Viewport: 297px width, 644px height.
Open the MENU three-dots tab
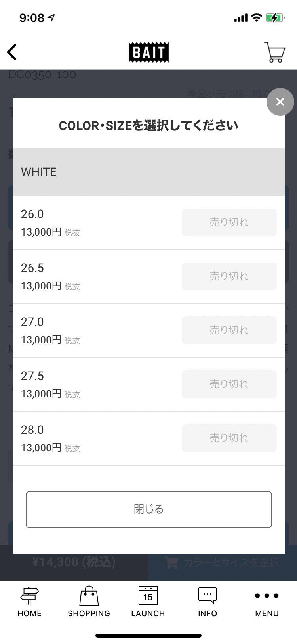267,602
